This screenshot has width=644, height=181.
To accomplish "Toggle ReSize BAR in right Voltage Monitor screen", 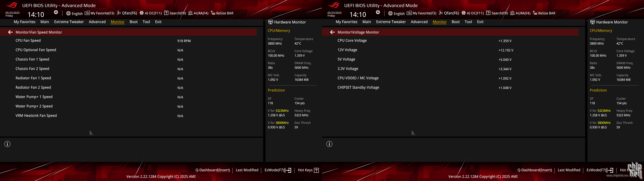I will pos(544,13).
